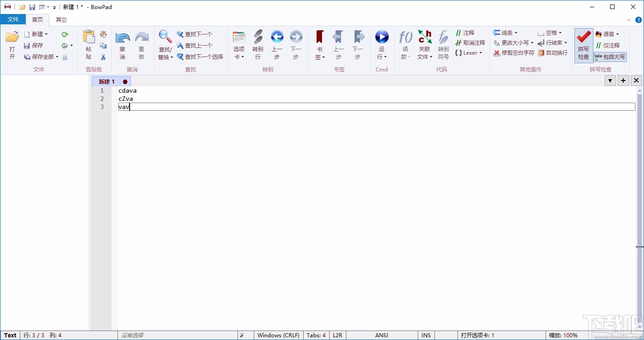The width and height of the screenshot is (644, 340).
Task: Open quick access toolbar customize arrow
Action: click(x=54, y=7)
